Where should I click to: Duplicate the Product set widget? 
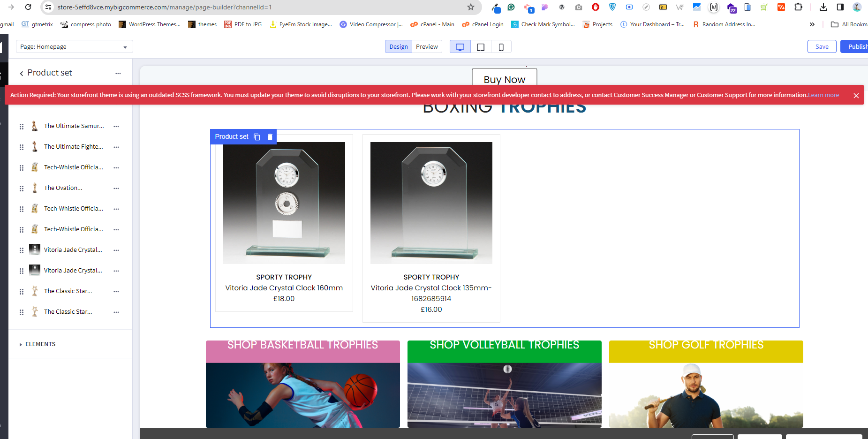coord(257,137)
